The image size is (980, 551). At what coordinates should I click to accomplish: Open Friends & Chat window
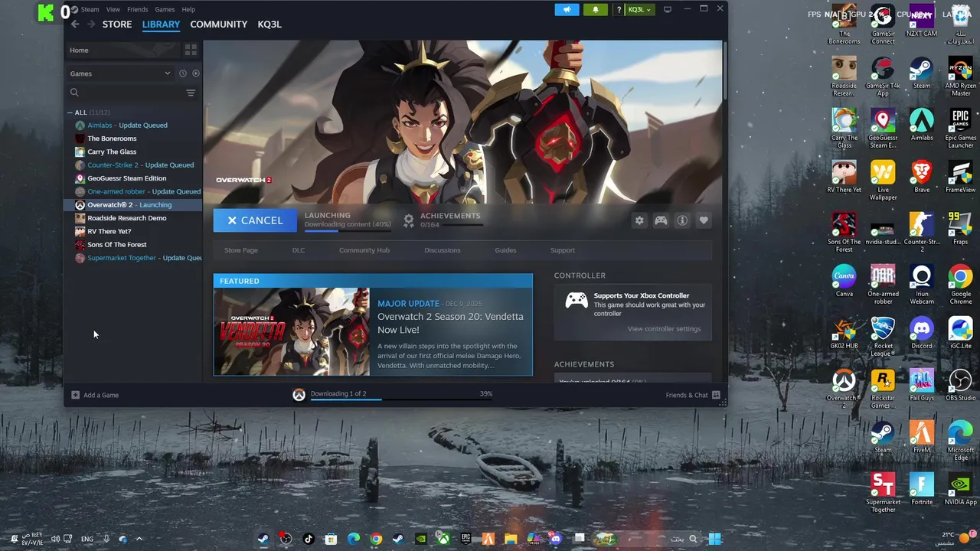(x=692, y=395)
